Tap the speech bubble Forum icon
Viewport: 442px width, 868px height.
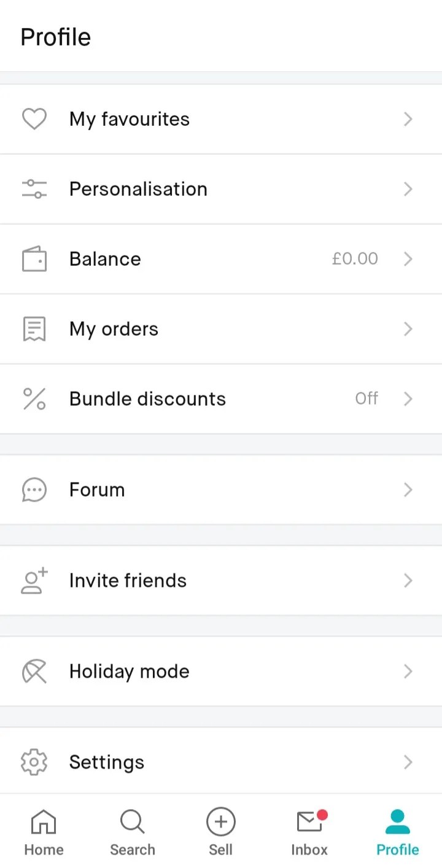pos(34,490)
